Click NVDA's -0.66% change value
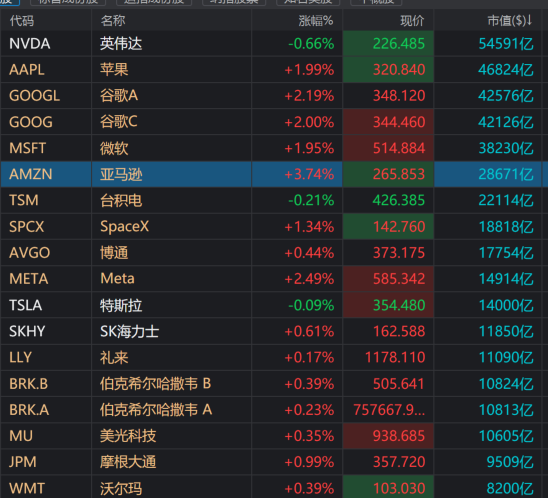This screenshot has width=548, height=498. point(311,44)
